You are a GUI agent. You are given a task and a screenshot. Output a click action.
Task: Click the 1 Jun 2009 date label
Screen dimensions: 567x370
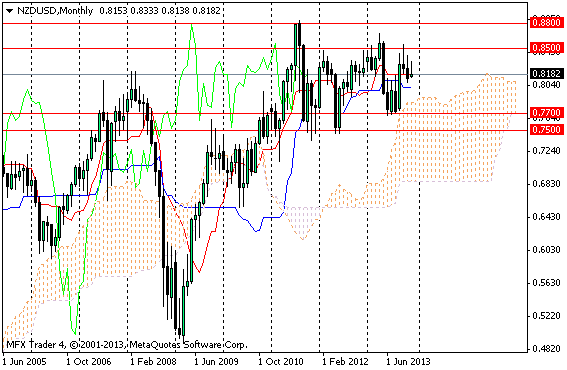click(216, 361)
